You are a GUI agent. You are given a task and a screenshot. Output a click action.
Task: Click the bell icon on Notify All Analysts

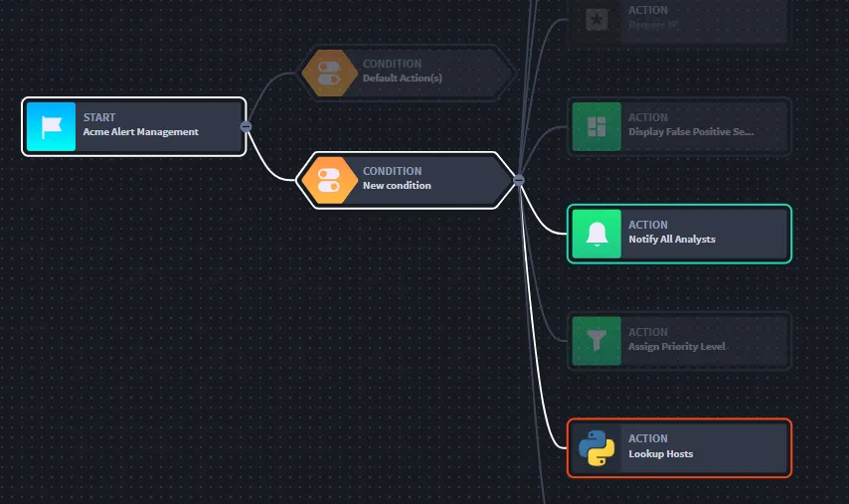(x=596, y=234)
